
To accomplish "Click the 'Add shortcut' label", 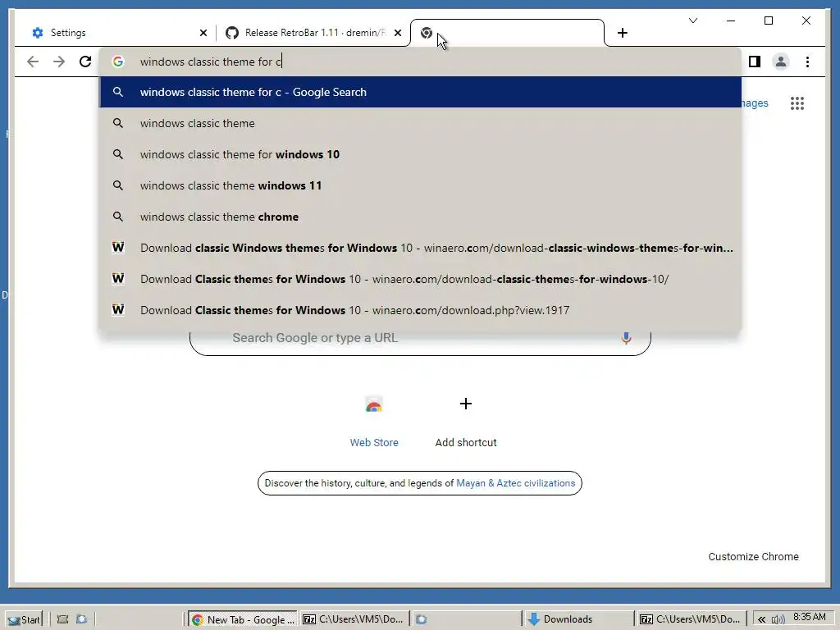I will pos(466,442).
